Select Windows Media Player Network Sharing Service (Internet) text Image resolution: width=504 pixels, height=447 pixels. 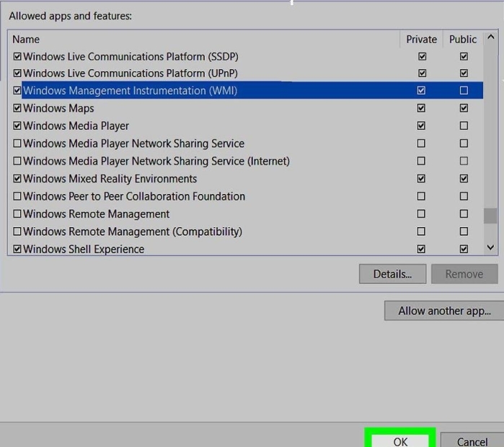pos(156,161)
